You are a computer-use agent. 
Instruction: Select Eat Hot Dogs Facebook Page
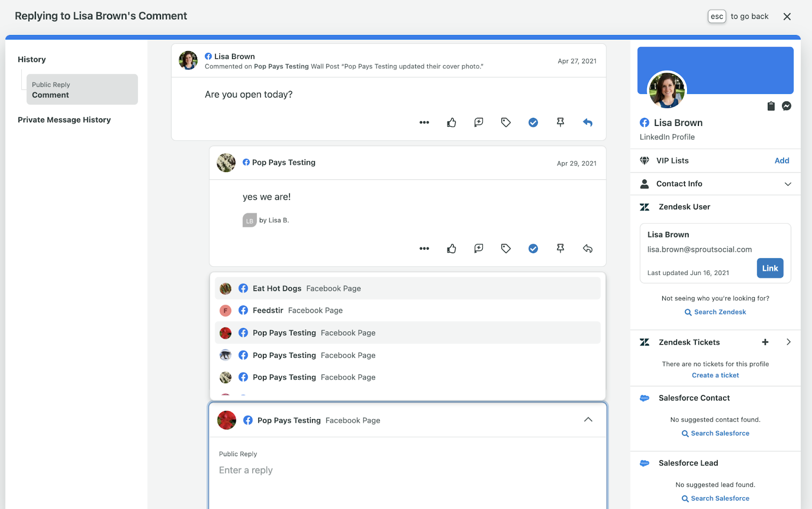click(x=408, y=288)
